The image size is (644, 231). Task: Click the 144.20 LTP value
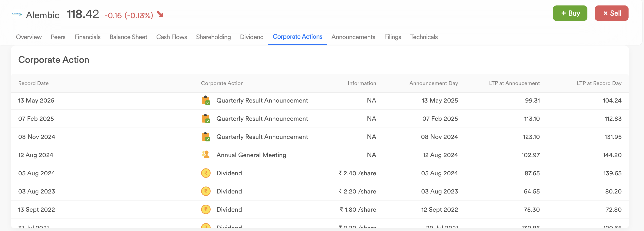[x=612, y=155]
